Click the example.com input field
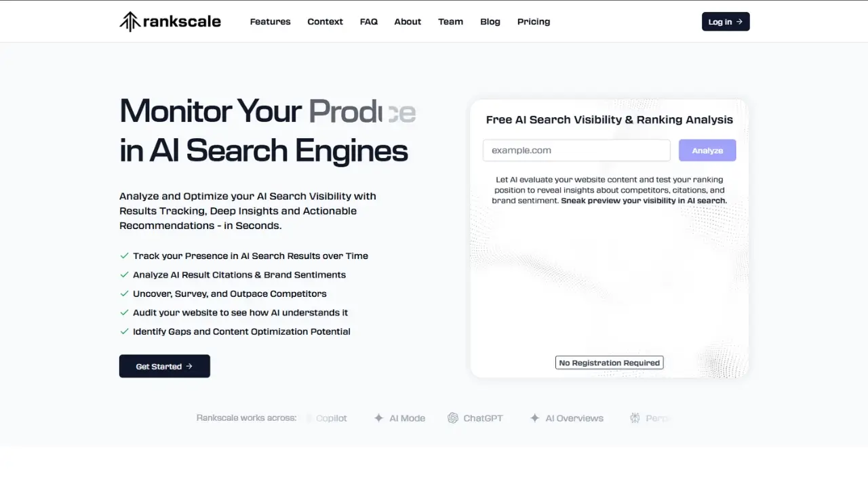Image resolution: width=868 pixels, height=488 pixels. (576, 150)
